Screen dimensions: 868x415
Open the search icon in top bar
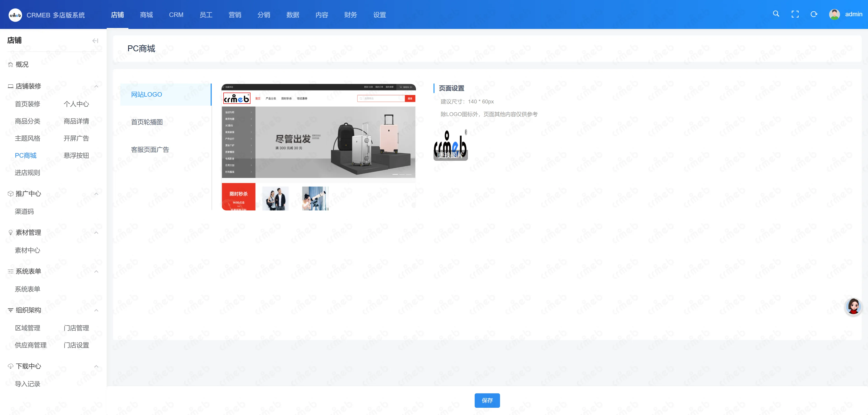776,14
